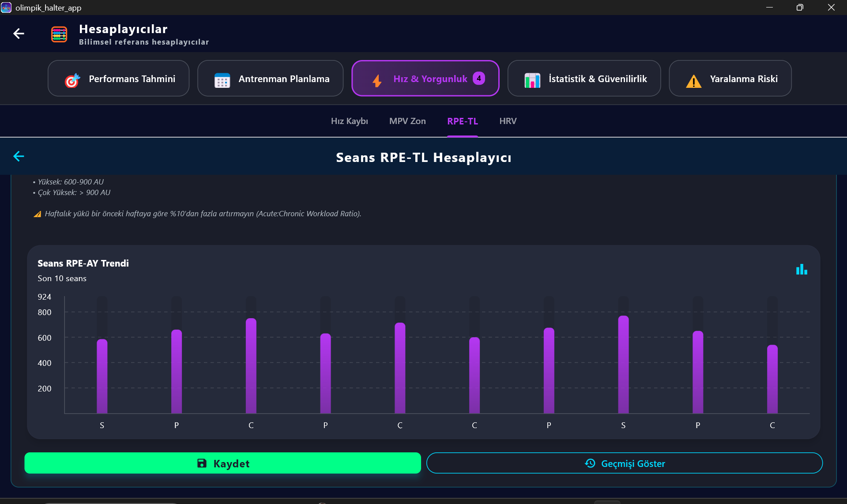Viewport: 847px width, 504px height.
Task: Click the olimpik_halter_app icon in title bar
Action: (6, 7)
